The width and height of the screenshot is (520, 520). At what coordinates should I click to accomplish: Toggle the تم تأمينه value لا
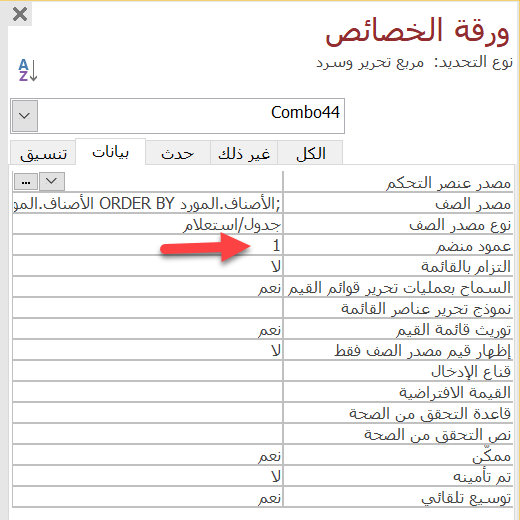[x=147, y=477]
